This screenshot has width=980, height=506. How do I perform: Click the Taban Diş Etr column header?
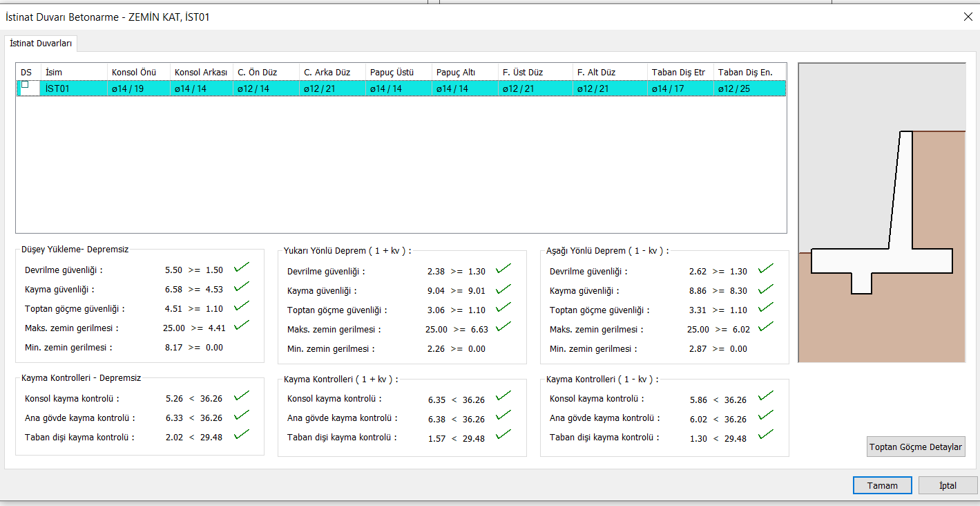point(680,72)
